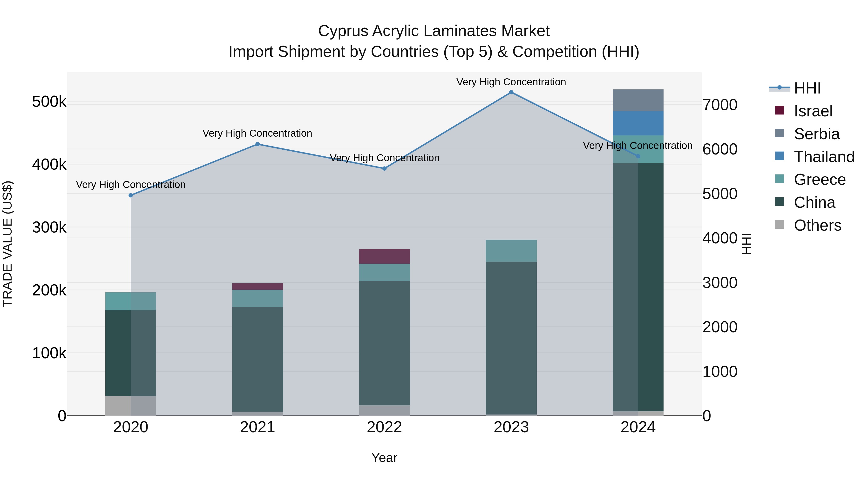868x488 pixels.
Task: Click the 2000 HHI axis tick
Action: (x=720, y=327)
